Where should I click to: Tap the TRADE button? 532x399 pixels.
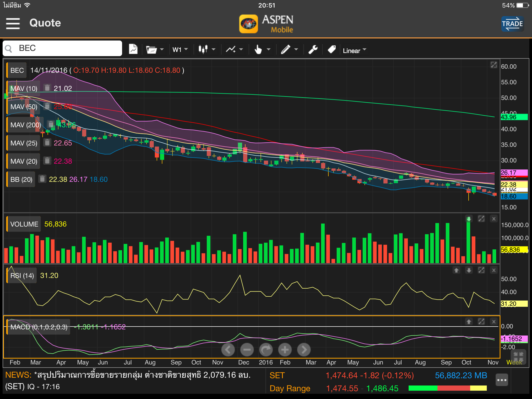(x=512, y=24)
